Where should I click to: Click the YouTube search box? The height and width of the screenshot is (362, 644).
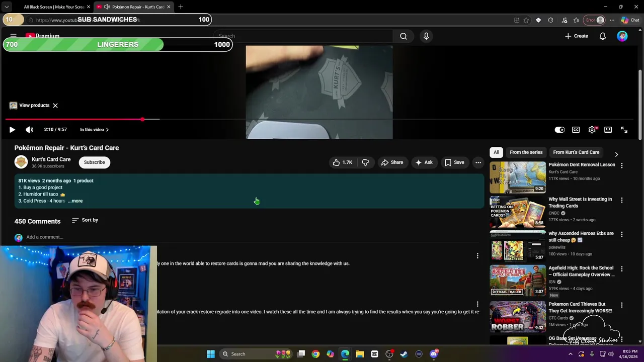303,36
